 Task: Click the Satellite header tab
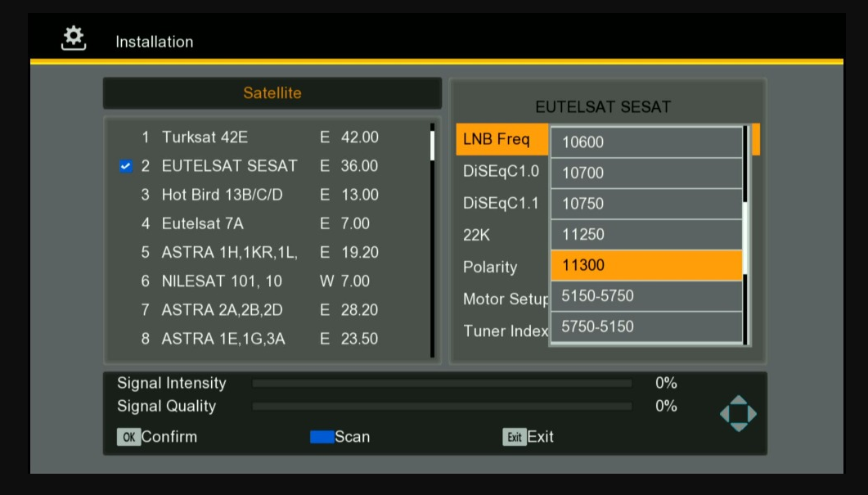[x=272, y=93]
